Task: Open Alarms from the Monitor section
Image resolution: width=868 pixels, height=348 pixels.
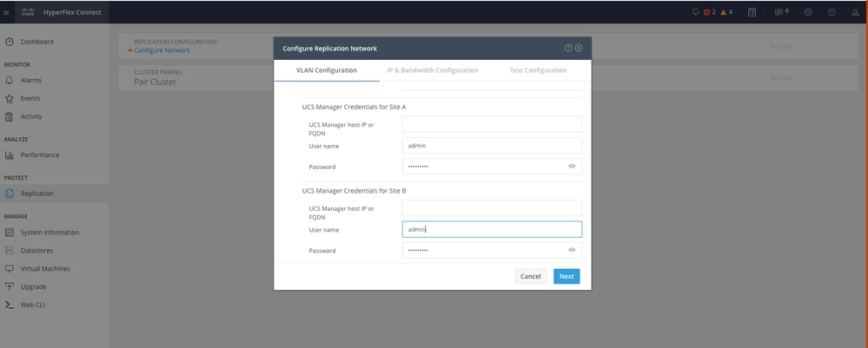Action: [x=31, y=80]
